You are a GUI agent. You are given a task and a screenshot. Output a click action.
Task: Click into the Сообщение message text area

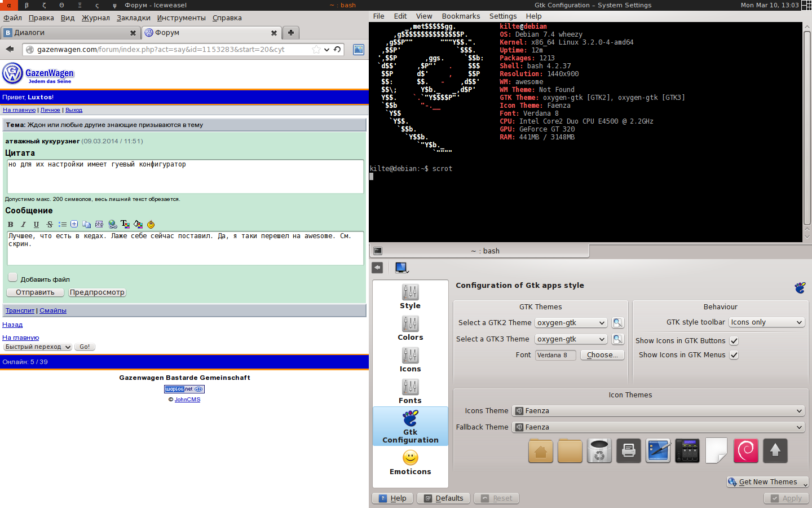(186, 248)
